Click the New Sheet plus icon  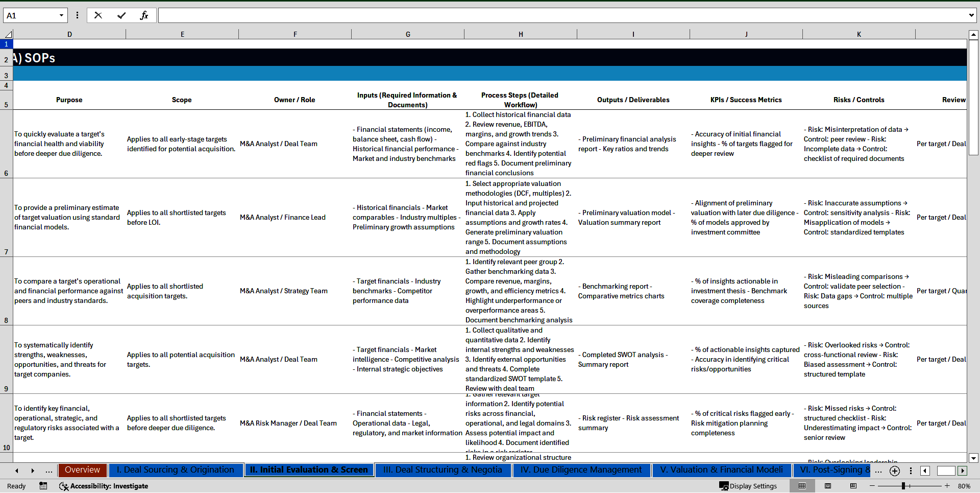[x=894, y=471]
